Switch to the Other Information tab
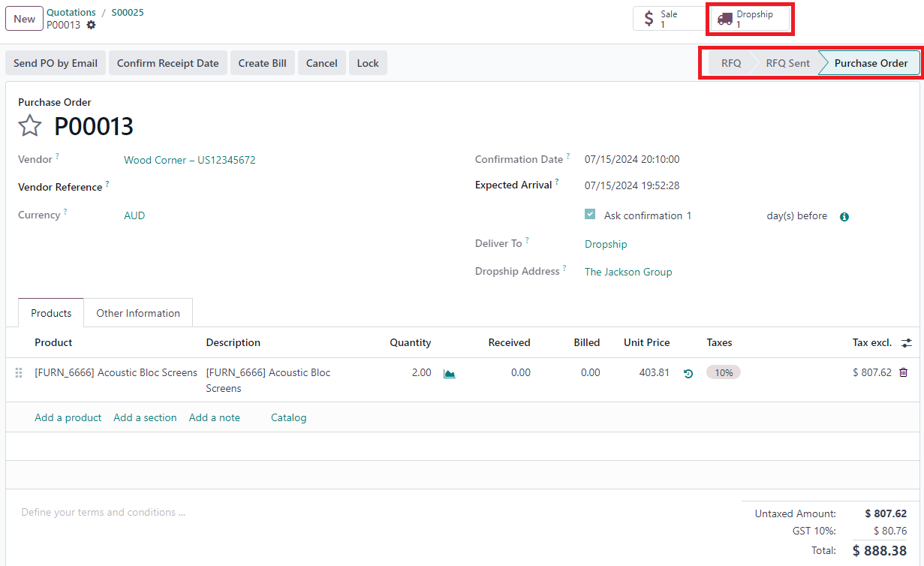The image size is (924, 566). click(x=138, y=313)
